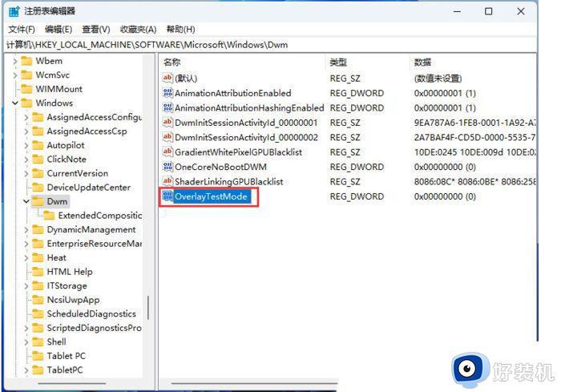561x392 pixels.
Task: Expand the EnterpriseResourceManager key
Action: [26, 244]
